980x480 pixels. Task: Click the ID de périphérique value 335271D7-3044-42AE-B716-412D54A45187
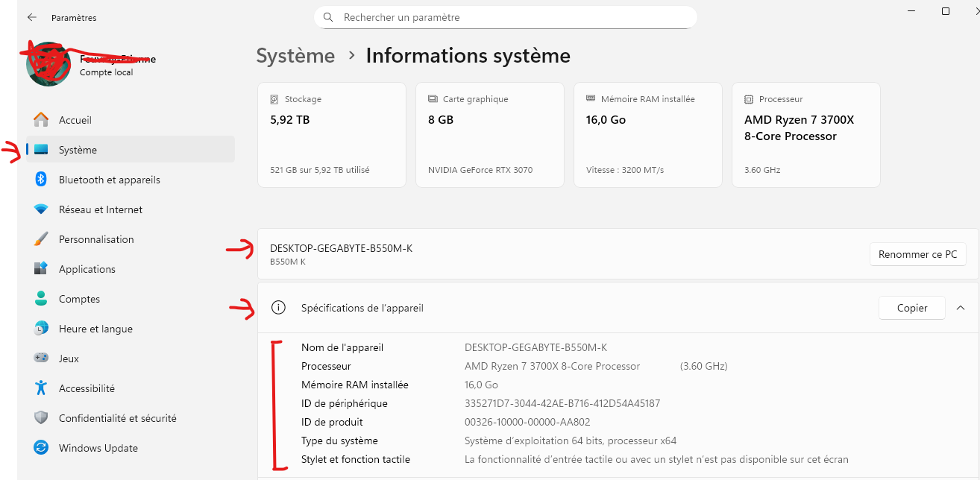[x=562, y=403]
